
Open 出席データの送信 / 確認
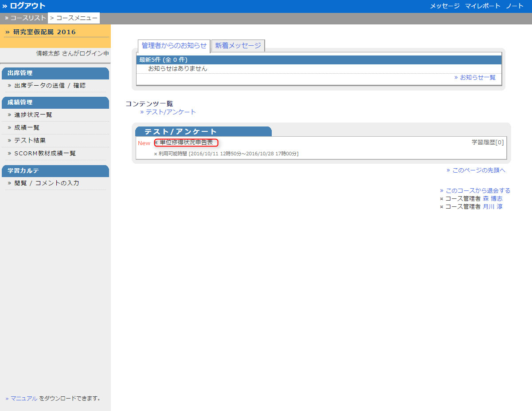point(50,85)
